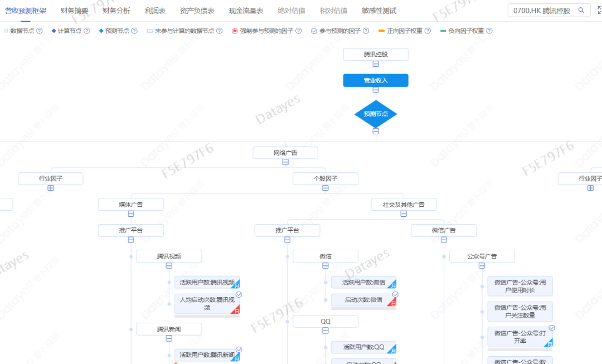Click help icon beside 未参与计算的数据节点
Viewport: 602px width, 364px height.
[x=220, y=31]
